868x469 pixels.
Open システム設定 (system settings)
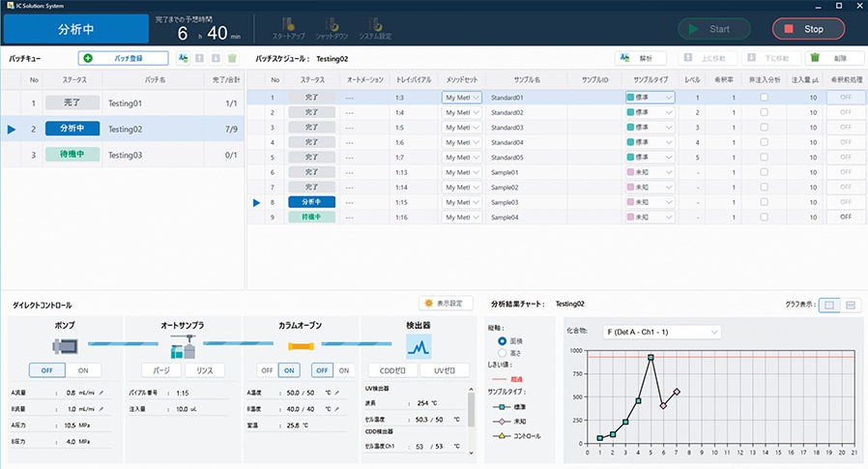(375, 23)
